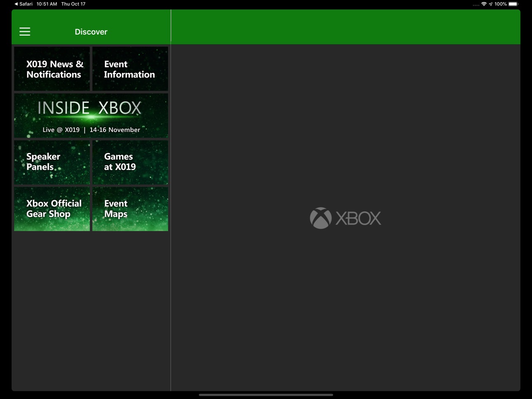Open the Event Information tile

pyautogui.click(x=130, y=68)
